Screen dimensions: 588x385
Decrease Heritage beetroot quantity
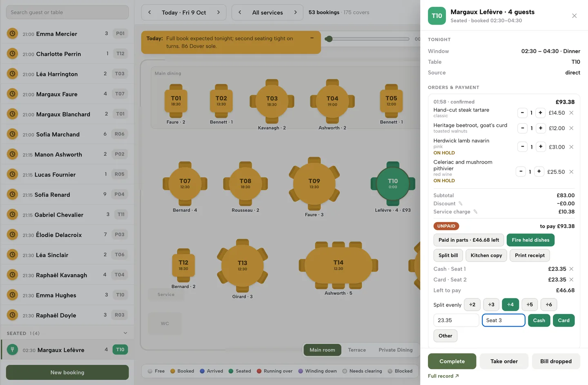click(522, 128)
